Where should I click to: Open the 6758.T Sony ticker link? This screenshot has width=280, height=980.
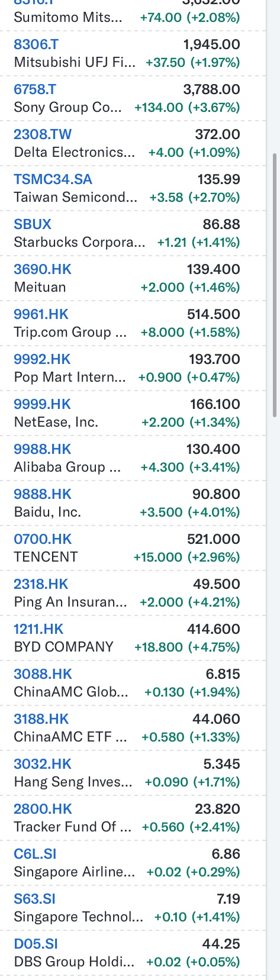[35, 89]
